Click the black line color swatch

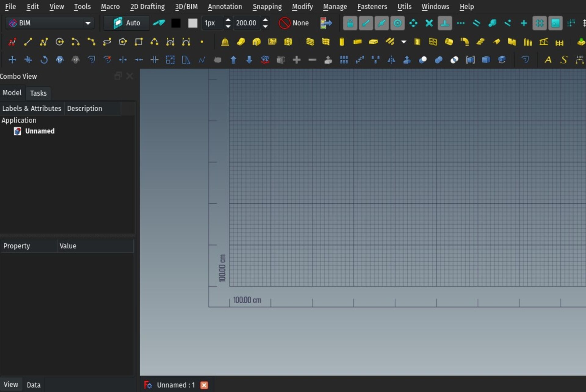[176, 23]
